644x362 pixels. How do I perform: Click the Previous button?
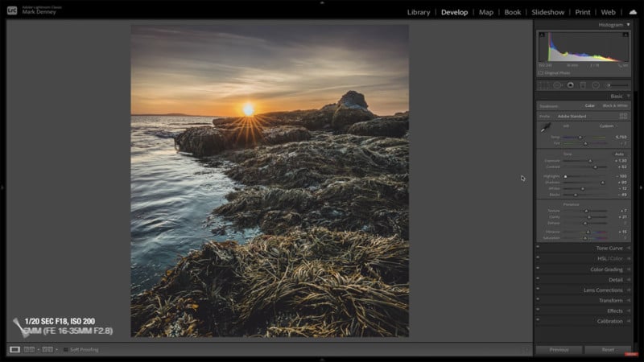[559, 350]
